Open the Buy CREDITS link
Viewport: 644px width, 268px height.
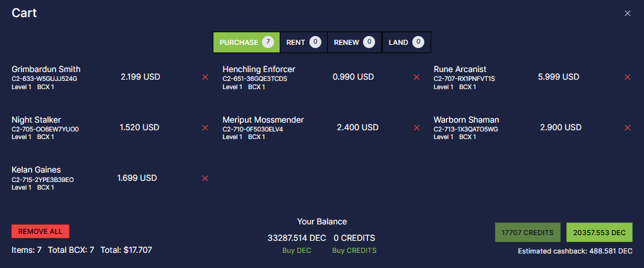pyautogui.click(x=354, y=250)
